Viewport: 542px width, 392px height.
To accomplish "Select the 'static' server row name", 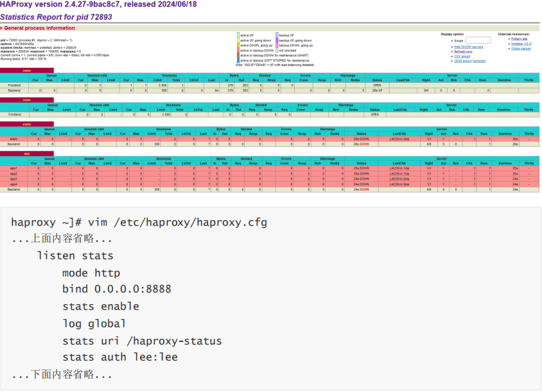I will (x=14, y=139).
